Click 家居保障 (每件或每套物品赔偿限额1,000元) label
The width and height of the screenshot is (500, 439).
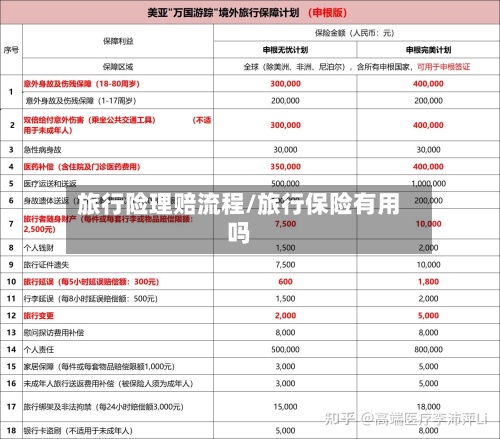99,367
